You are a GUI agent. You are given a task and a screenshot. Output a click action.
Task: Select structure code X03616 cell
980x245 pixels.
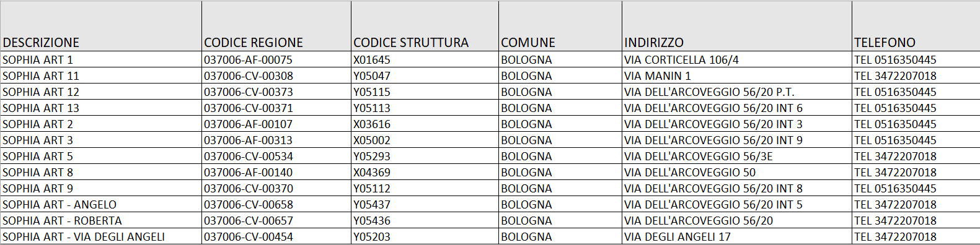[x=425, y=124]
